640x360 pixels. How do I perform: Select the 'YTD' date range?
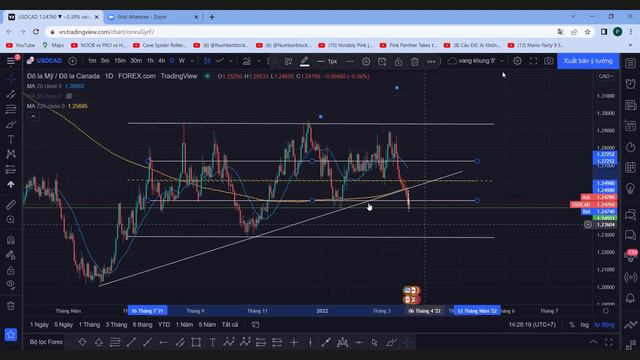coord(164,324)
